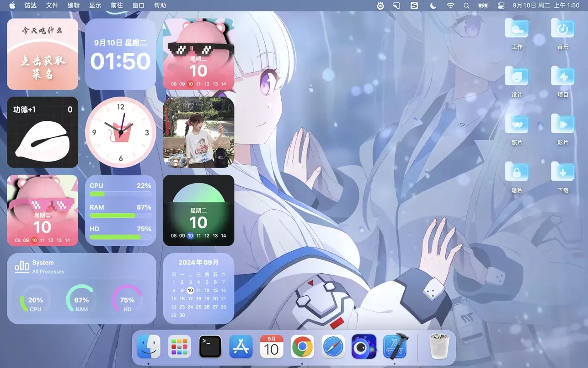This screenshot has height=368, width=588.
Task: Open the 前往 menu
Action: pyautogui.click(x=117, y=5)
